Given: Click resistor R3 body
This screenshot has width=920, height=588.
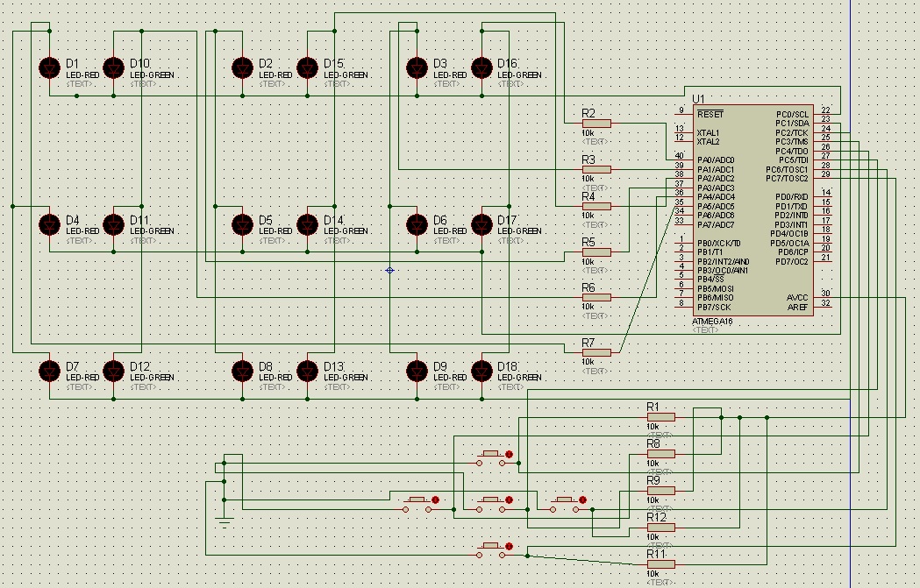Looking at the screenshot, I should coord(596,169).
